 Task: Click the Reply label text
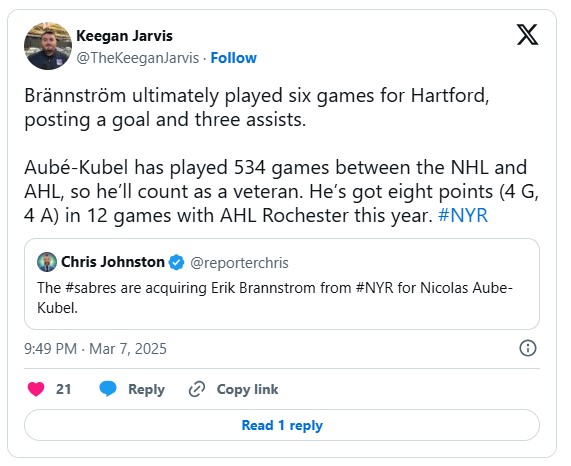tap(146, 389)
